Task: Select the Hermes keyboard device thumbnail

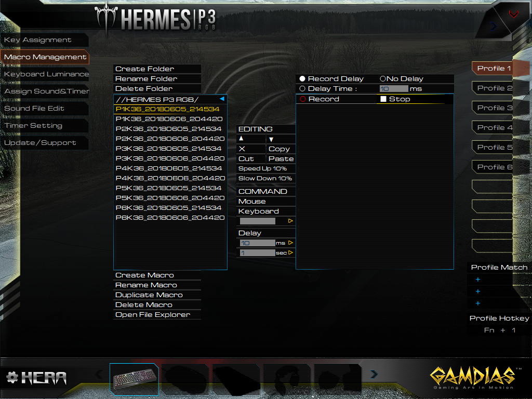Action: pyautogui.click(x=135, y=379)
